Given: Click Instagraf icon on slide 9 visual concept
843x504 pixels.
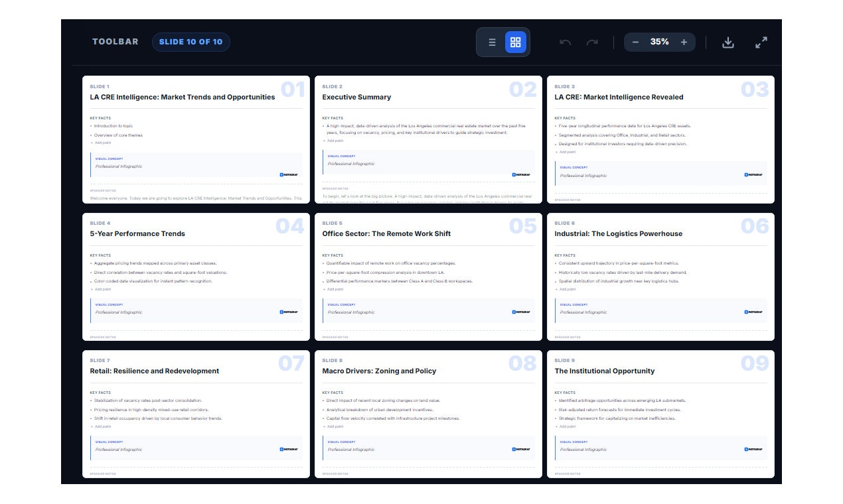Looking at the screenshot, I should 753,449.
